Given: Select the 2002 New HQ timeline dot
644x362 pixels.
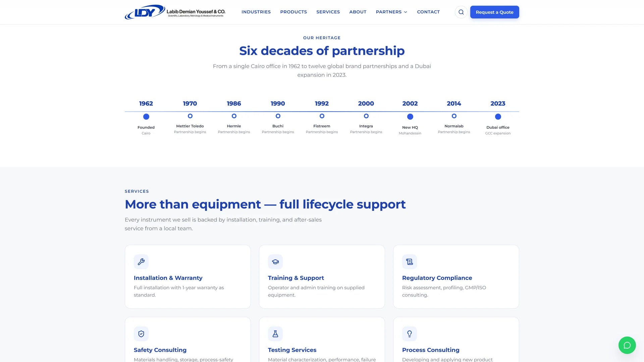Looking at the screenshot, I should coord(410,117).
